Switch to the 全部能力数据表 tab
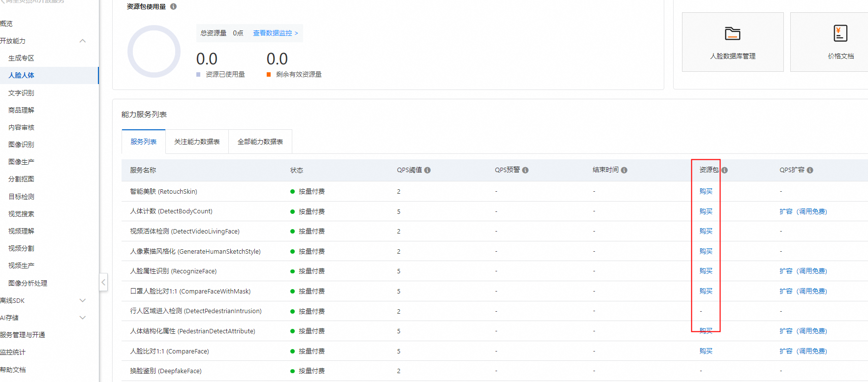The image size is (868, 382). pyautogui.click(x=260, y=142)
